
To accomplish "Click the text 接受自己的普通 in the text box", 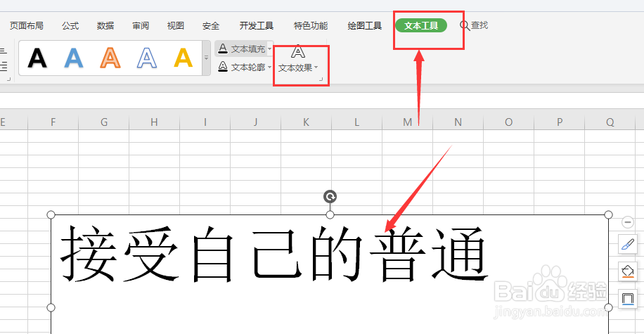I will click(x=274, y=255).
